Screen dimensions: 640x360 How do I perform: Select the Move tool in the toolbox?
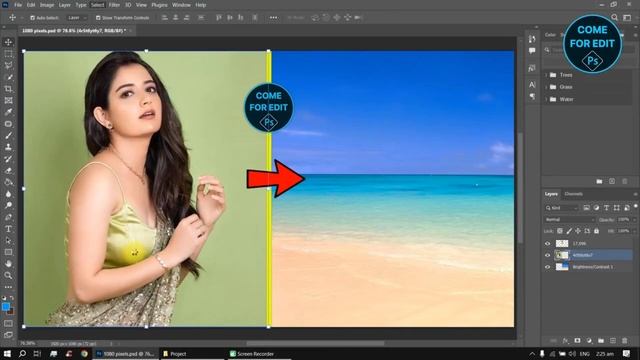coord(8,42)
